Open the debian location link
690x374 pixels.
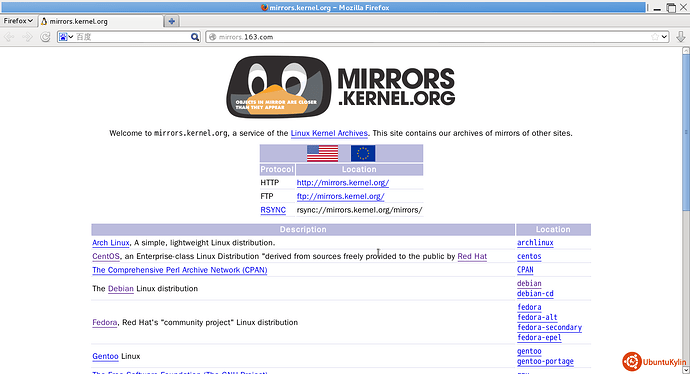[529, 284]
